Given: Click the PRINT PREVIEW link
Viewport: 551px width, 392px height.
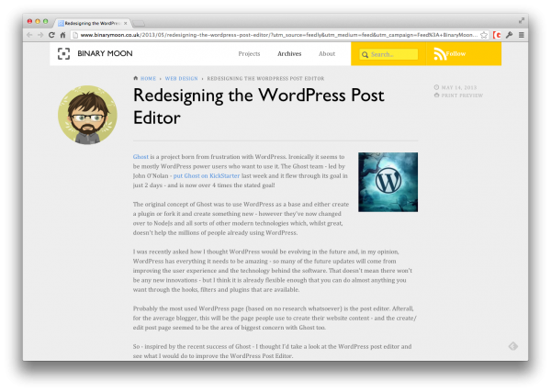Looking at the screenshot, I should [462, 95].
